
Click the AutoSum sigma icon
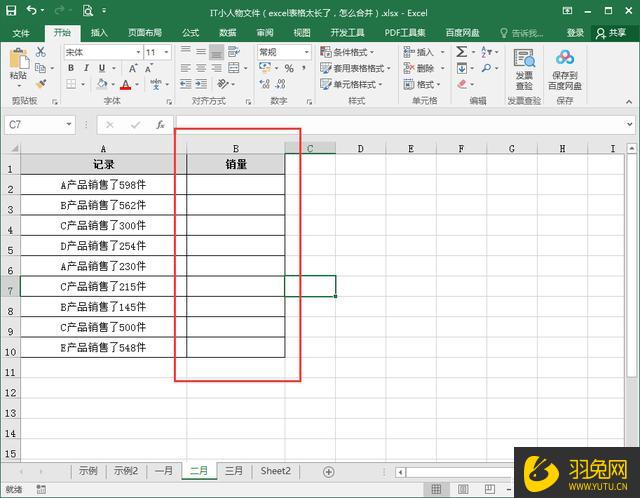click(461, 52)
